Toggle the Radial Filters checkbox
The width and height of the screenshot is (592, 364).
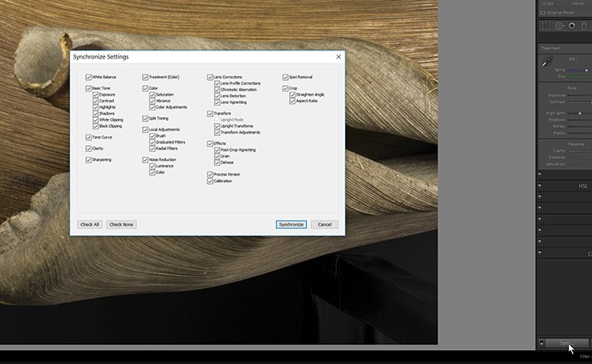152,149
